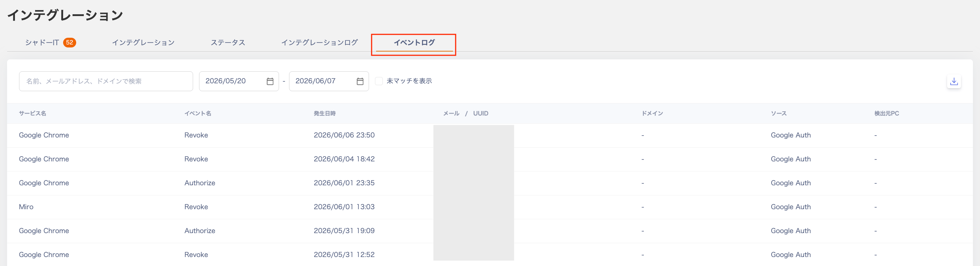The width and height of the screenshot is (980, 266).
Task: Select Google Chrome in the 2026/06/01 23:35 row
Action: pyautogui.click(x=44, y=183)
